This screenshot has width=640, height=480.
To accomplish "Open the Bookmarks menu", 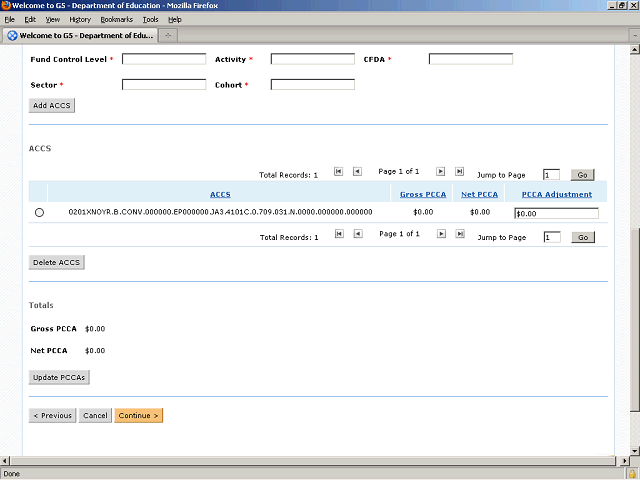I will pos(116,19).
